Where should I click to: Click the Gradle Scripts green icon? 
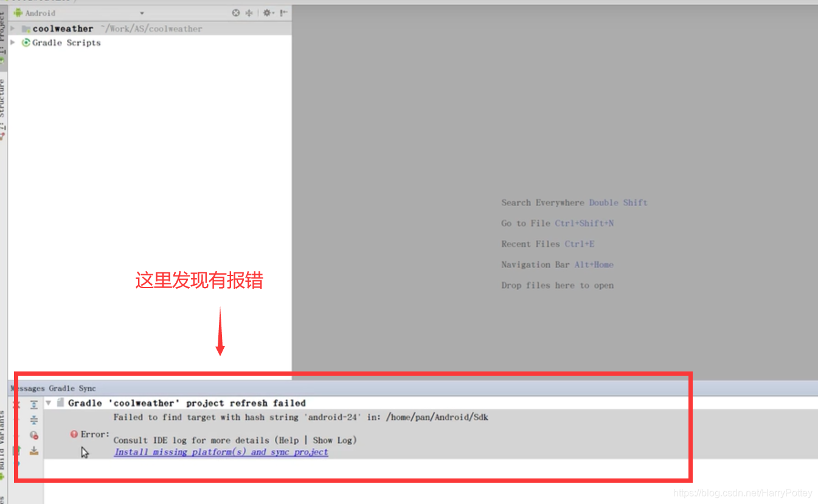pos(26,43)
